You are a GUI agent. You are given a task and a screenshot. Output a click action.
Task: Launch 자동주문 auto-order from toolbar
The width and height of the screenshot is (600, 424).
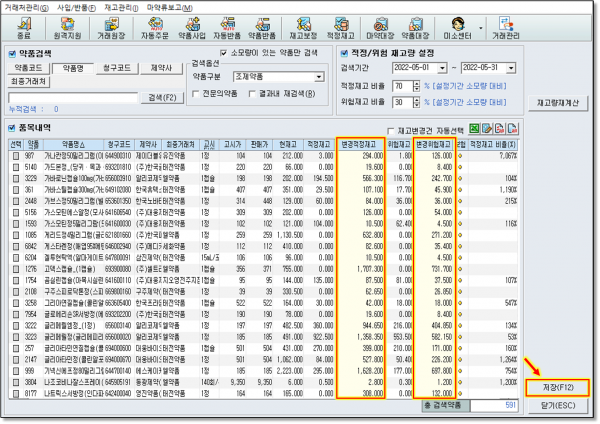pos(154,27)
